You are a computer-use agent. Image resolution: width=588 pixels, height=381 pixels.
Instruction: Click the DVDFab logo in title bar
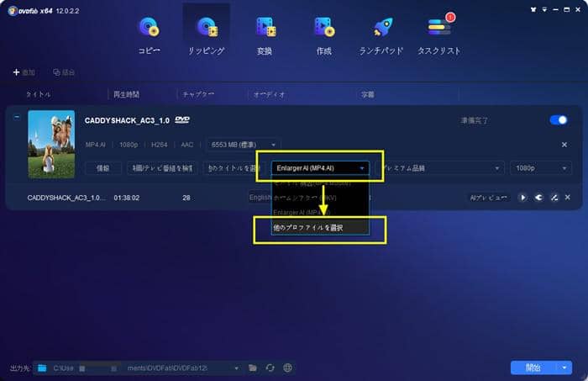coord(13,10)
